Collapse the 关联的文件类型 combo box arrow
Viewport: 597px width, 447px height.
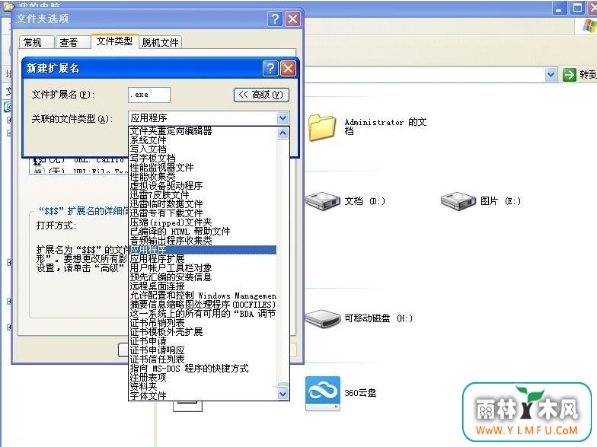(283, 118)
